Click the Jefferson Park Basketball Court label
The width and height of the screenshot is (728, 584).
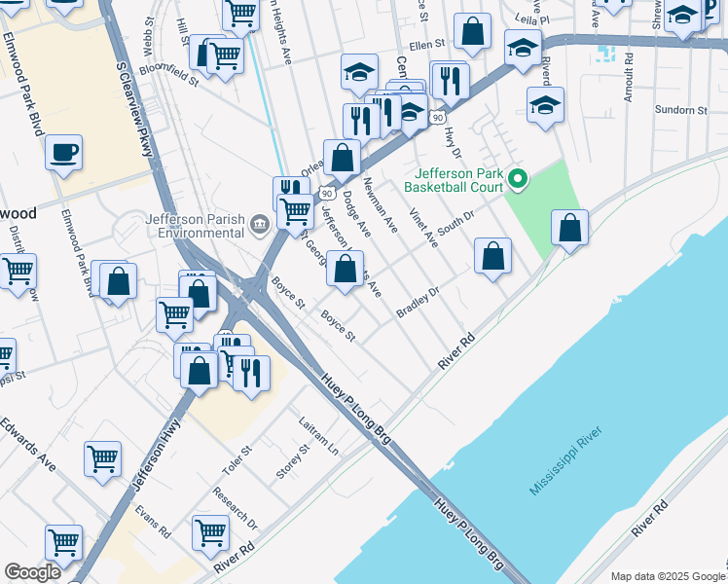455,181
